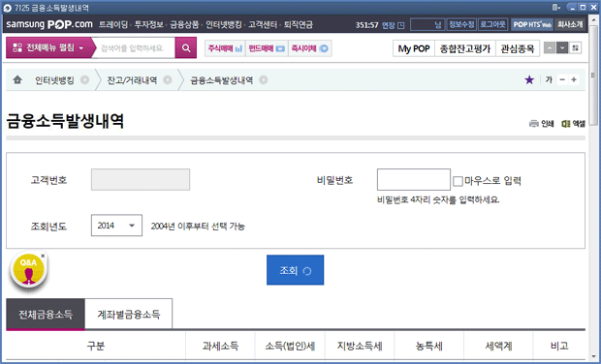601x364 pixels.
Task: Expand 잔고/거래내역 breadcrumb arrow
Action: pyautogui.click(x=168, y=80)
